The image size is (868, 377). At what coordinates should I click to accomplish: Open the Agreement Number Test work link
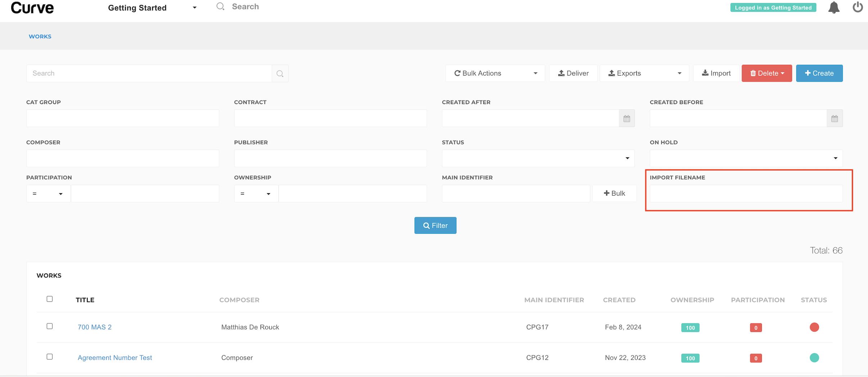115,358
